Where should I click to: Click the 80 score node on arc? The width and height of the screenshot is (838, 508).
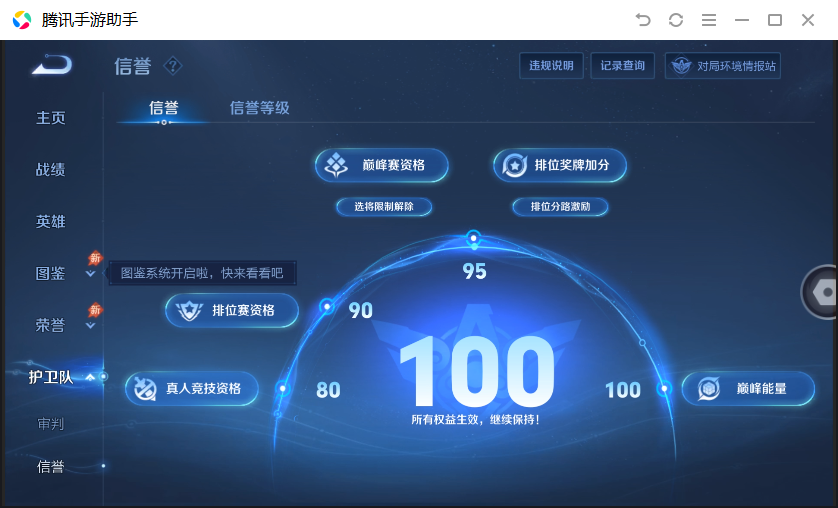pyautogui.click(x=283, y=388)
